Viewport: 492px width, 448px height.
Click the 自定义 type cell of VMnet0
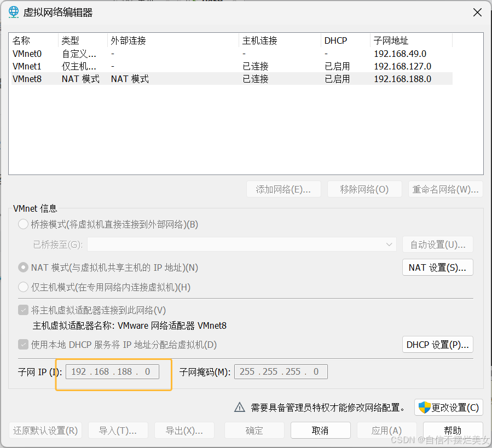point(79,54)
